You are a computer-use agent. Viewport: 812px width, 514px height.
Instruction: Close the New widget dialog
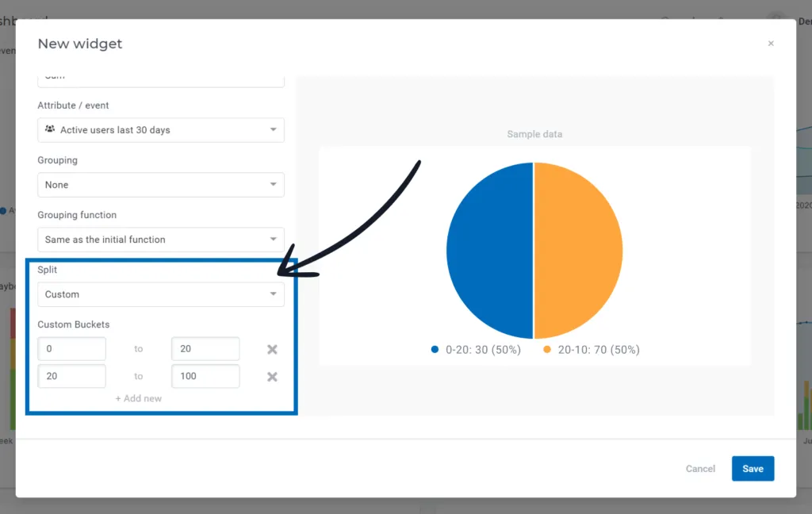[x=771, y=44]
